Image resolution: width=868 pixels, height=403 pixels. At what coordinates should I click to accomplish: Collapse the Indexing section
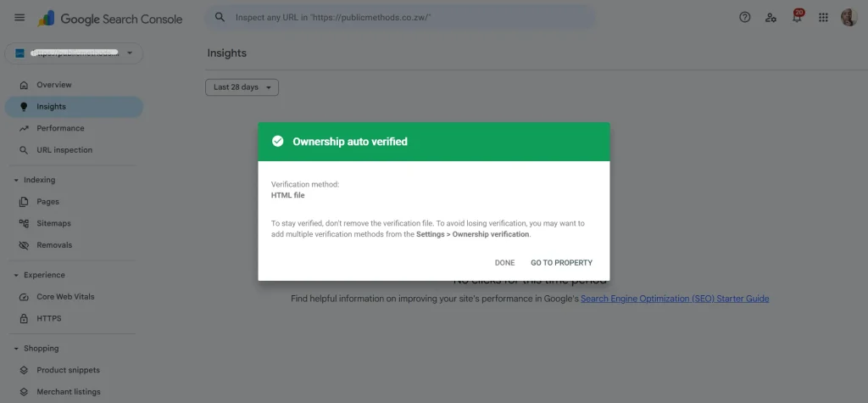pos(16,180)
